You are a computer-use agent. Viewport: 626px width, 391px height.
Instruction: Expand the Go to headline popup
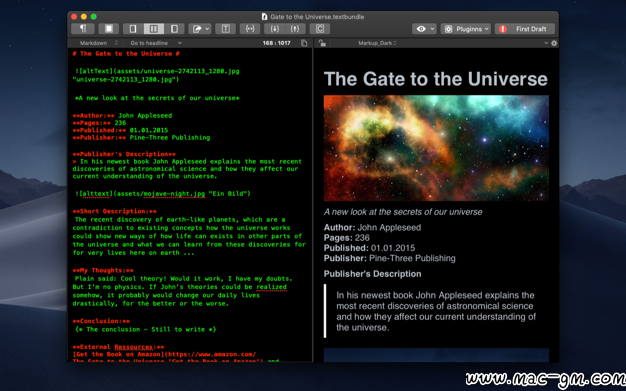click(156, 43)
